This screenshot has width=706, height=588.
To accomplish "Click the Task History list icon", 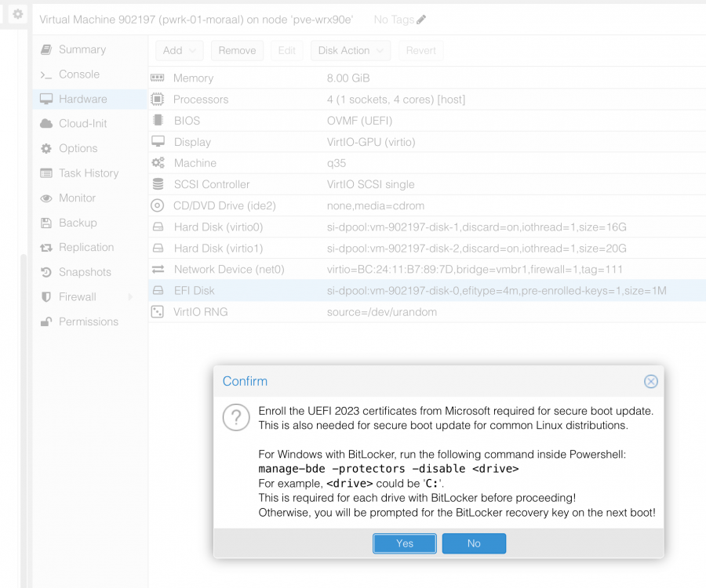I will click(46, 173).
